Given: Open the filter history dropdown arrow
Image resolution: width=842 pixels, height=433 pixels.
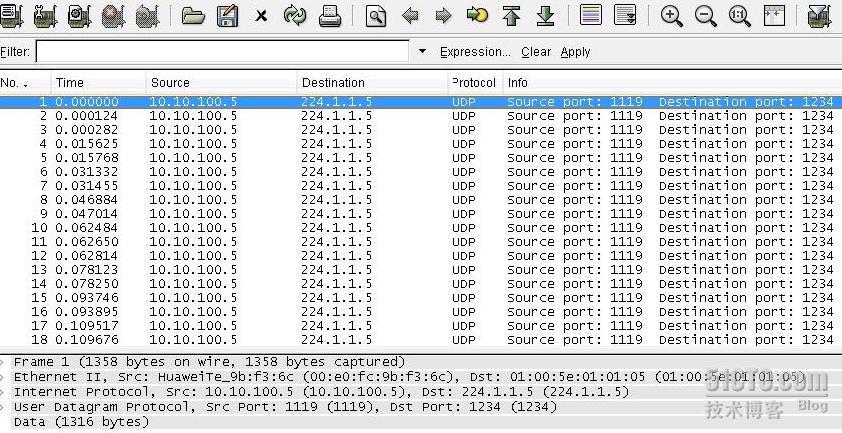Looking at the screenshot, I should 422,52.
